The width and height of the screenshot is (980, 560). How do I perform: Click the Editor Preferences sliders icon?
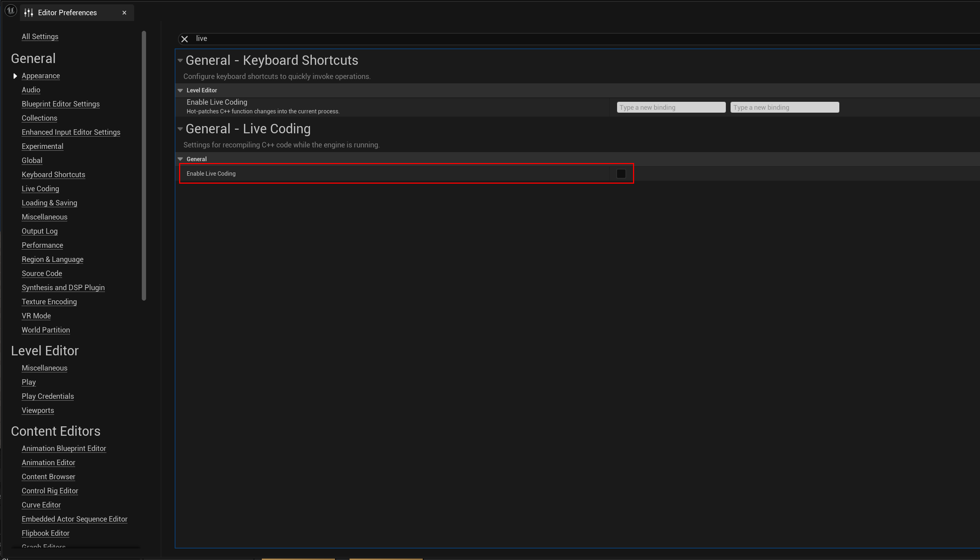click(x=29, y=13)
